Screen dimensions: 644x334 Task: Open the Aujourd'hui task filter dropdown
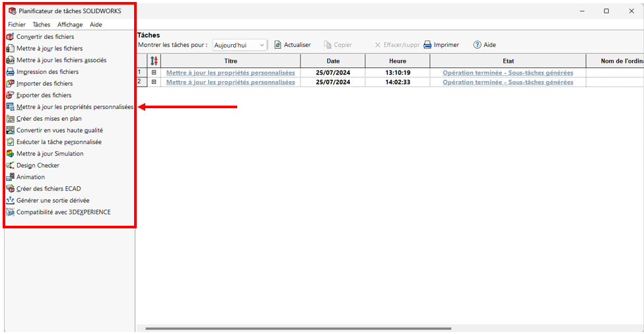(239, 45)
